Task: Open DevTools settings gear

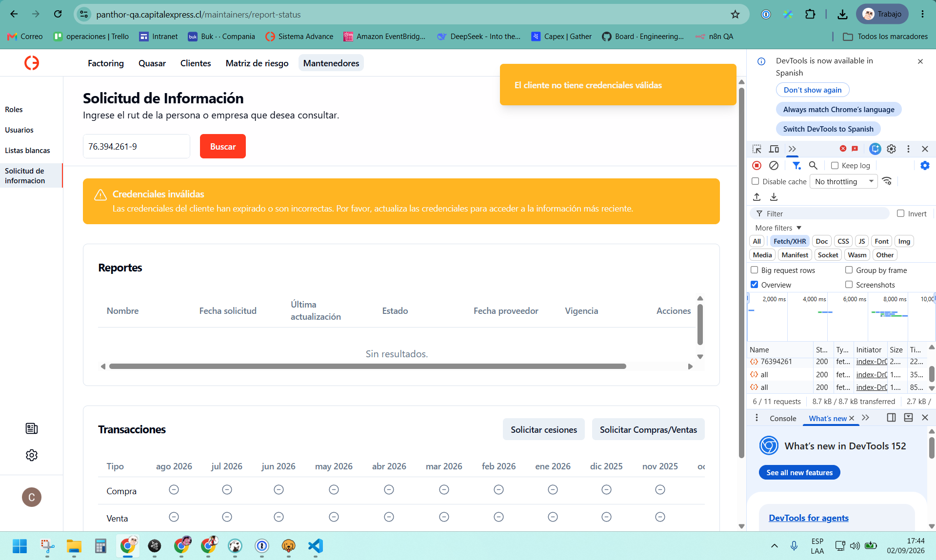Action: 892,149
